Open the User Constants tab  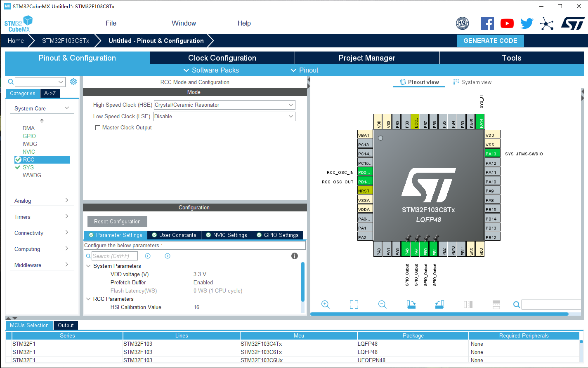(174, 235)
